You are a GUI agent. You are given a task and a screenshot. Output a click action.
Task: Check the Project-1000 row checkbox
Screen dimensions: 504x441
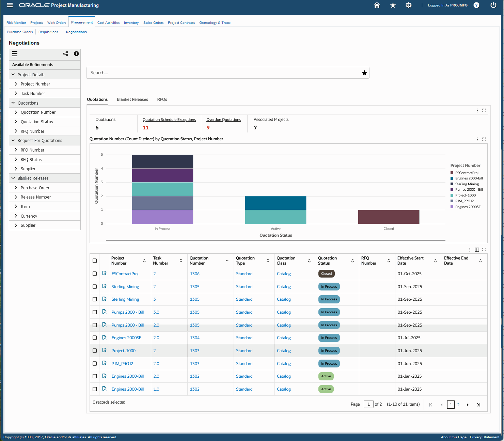pos(95,350)
